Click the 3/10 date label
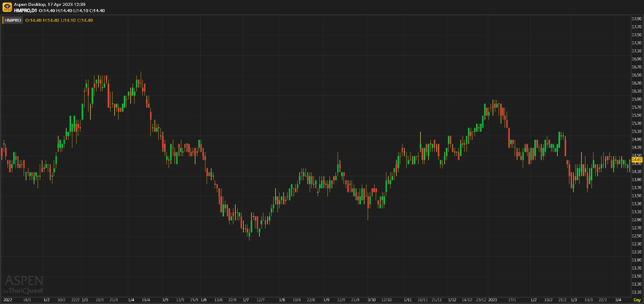 (371, 300)
